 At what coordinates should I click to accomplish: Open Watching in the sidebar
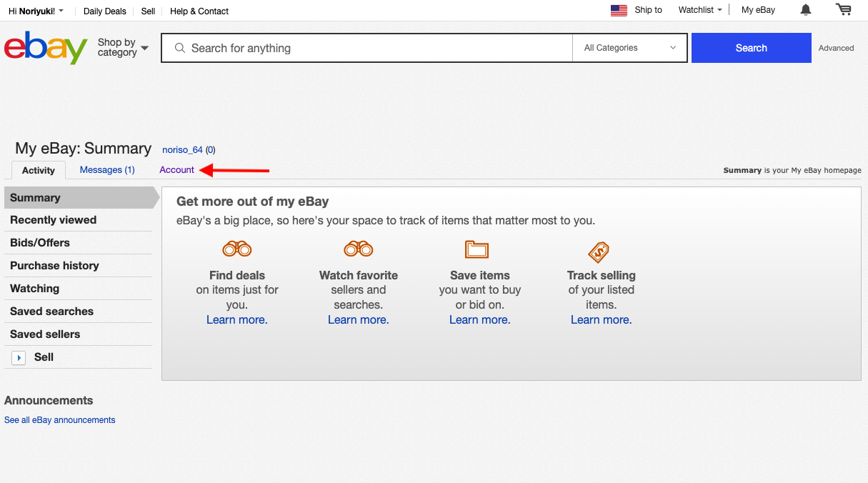click(x=78, y=289)
